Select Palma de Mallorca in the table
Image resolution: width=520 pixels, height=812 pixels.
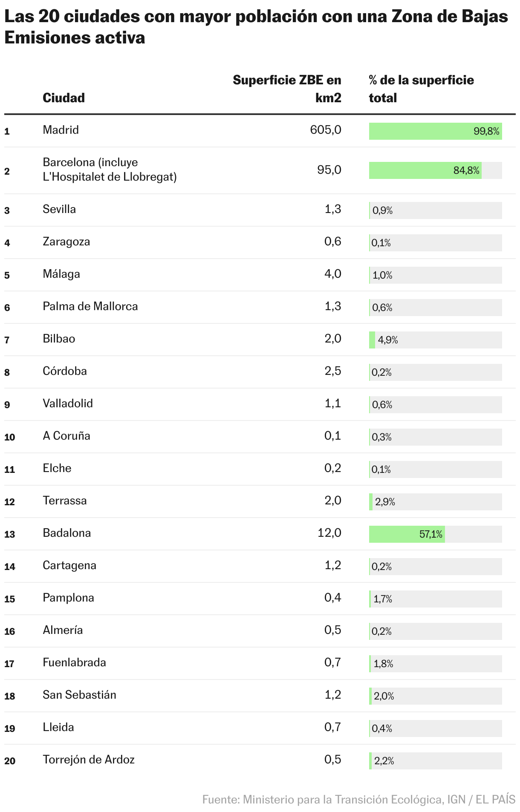click(90, 306)
